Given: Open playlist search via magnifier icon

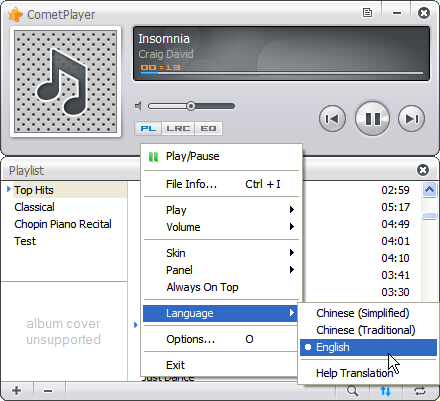Looking at the screenshot, I should click(x=352, y=390).
